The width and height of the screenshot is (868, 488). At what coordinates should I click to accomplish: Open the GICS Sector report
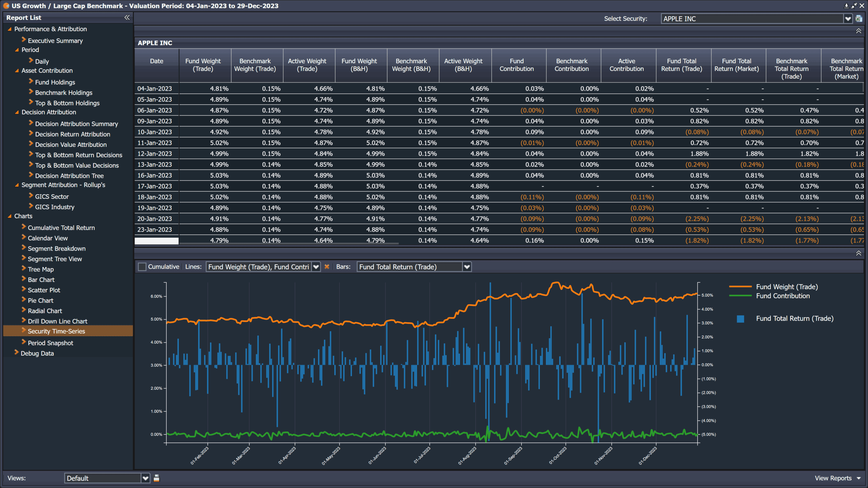[52, 197]
